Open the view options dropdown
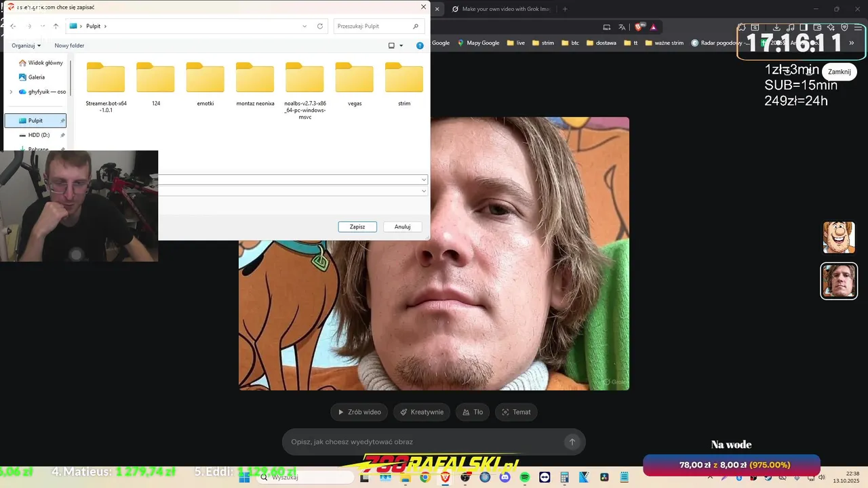 401,45
